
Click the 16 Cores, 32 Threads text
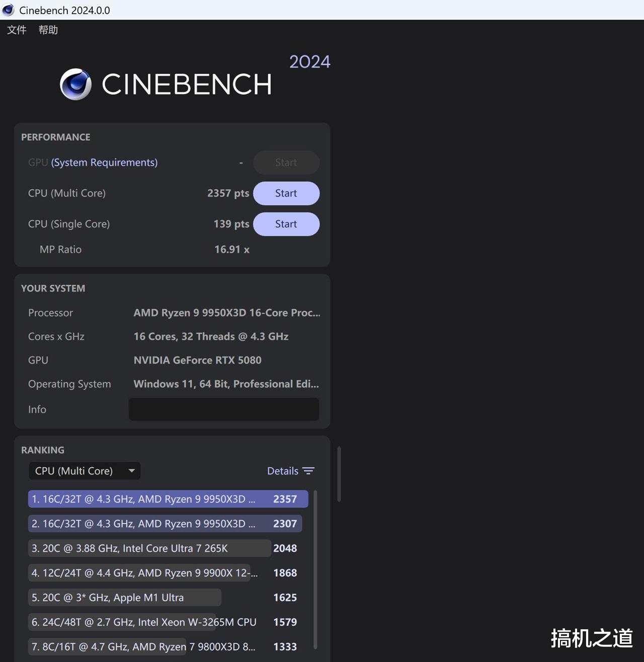pos(211,336)
